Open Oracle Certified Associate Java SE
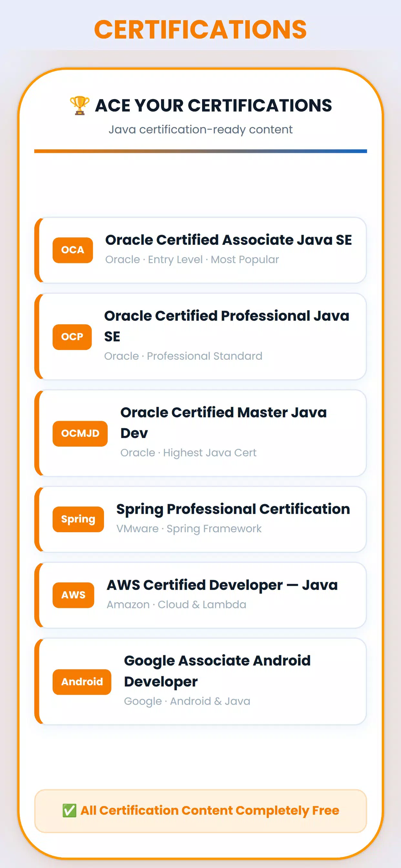401x868 pixels. [x=200, y=250]
